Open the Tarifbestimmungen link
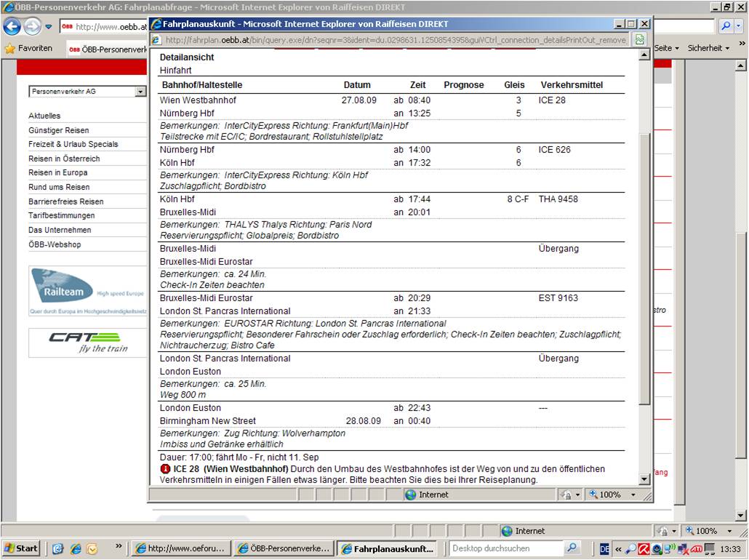The width and height of the screenshot is (749, 560). point(62,215)
